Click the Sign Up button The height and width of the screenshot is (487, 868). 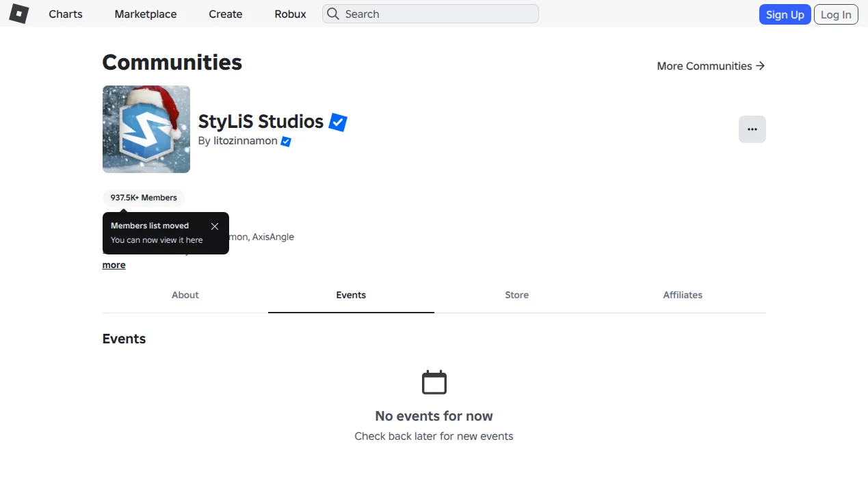(x=785, y=14)
